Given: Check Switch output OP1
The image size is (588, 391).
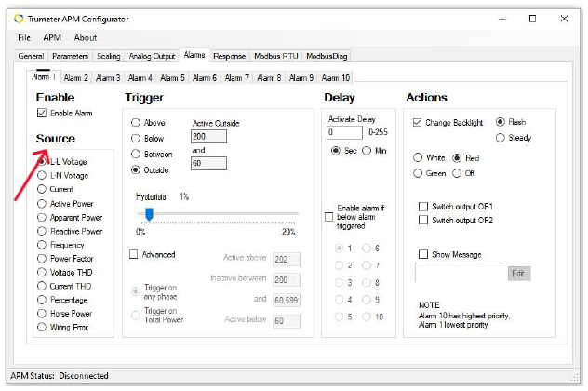Looking at the screenshot, I should coord(423,207).
